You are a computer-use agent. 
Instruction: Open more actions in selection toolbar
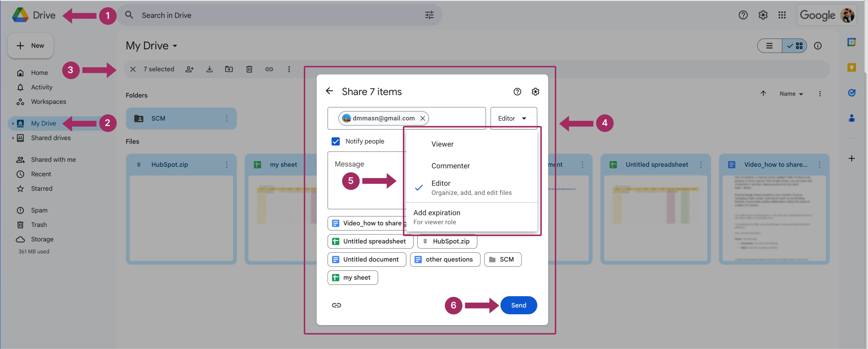289,69
